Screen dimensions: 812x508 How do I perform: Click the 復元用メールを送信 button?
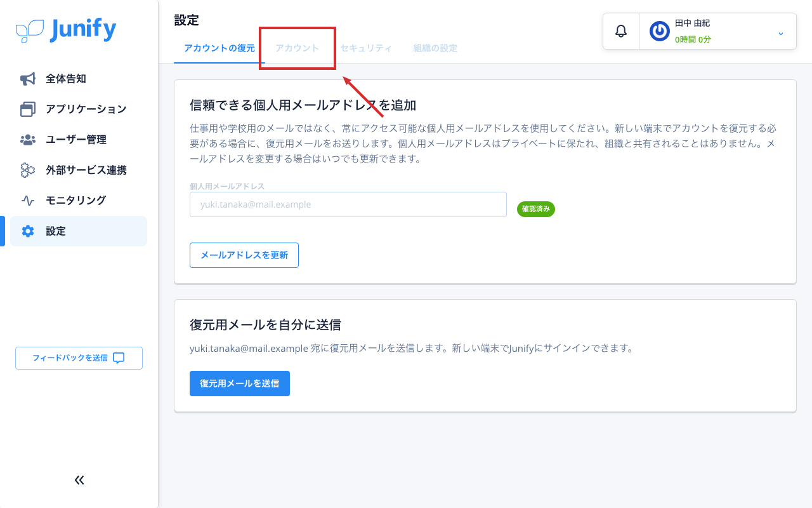pos(240,384)
